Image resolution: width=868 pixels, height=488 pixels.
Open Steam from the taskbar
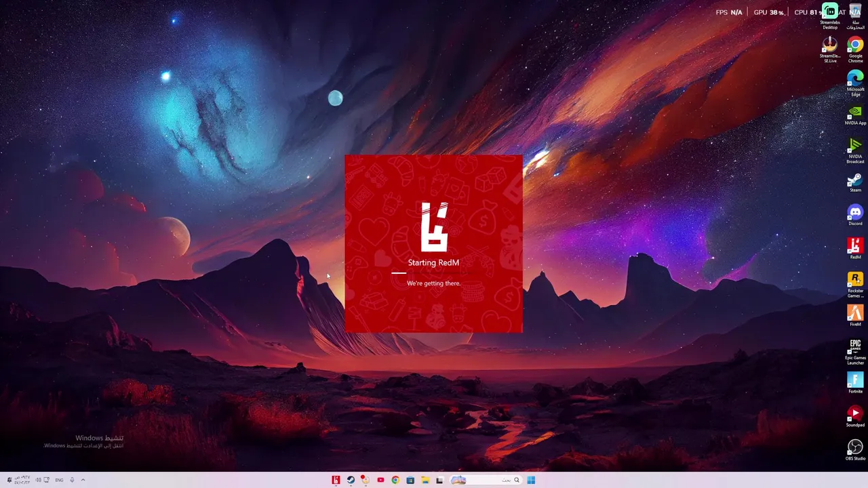(x=351, y=480)
